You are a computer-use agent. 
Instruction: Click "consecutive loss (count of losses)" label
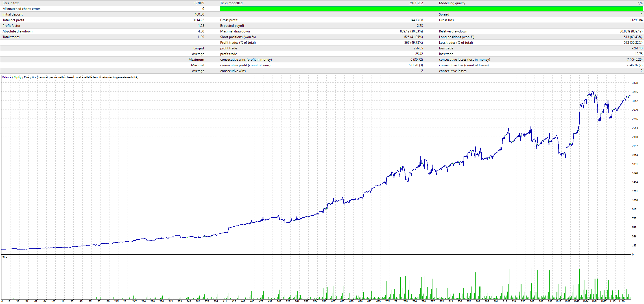464,65
